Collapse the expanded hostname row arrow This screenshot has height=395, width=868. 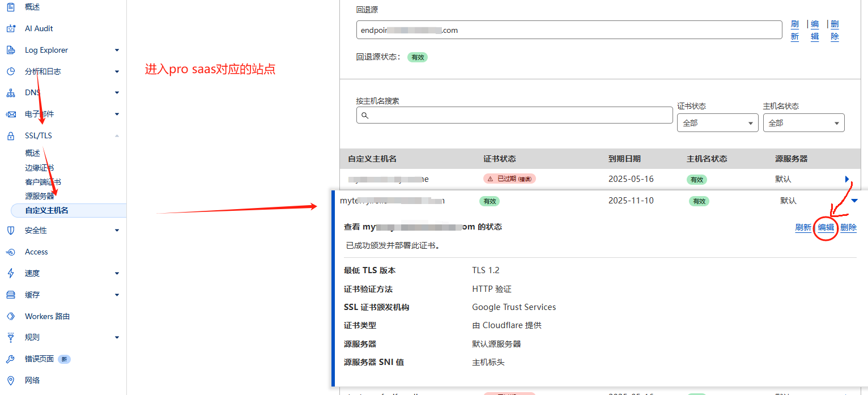pos(854,201)
